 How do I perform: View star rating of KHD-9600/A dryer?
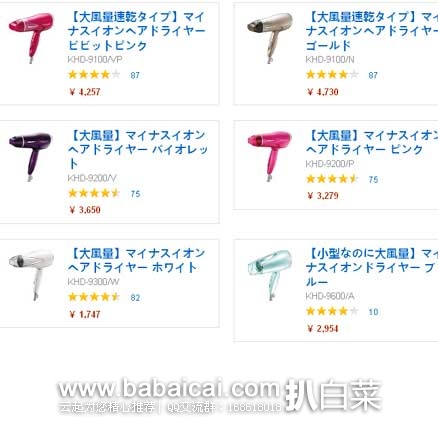pyautogui.click(x=332, y=311)
